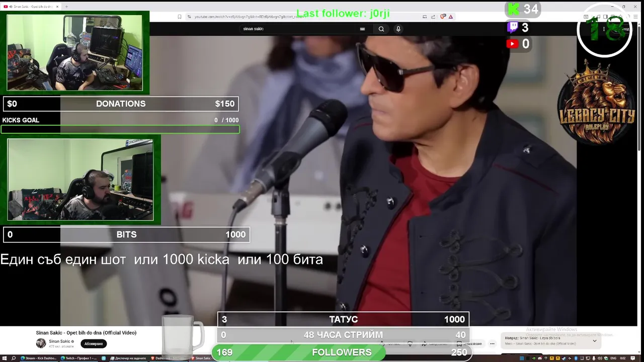
Task: Open the Windows Start menu
Action: point(5,358)
